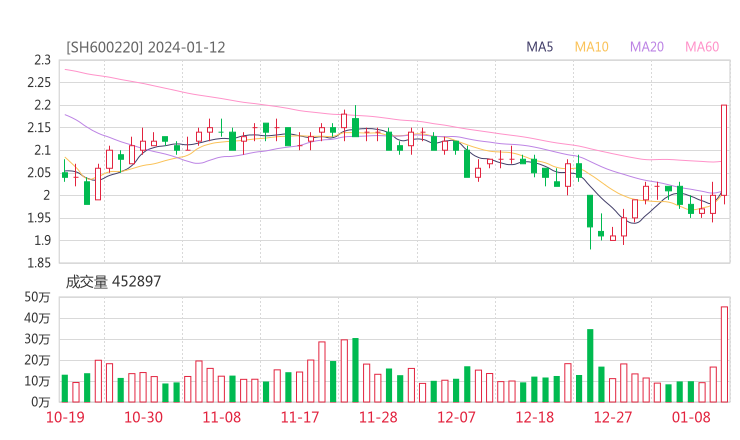Screen dimensions: 740x440
Task: Click the MA10 legend label
Action: point(591,47)
